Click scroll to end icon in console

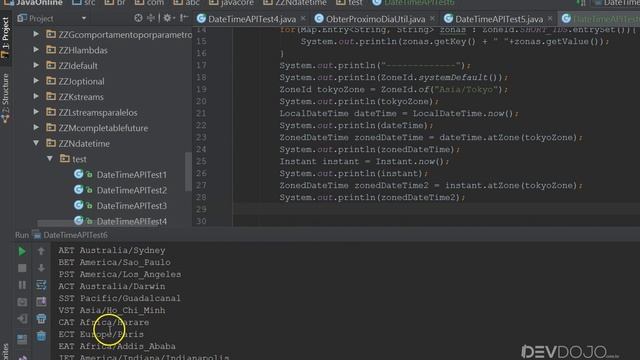click(x=41, y=302)
